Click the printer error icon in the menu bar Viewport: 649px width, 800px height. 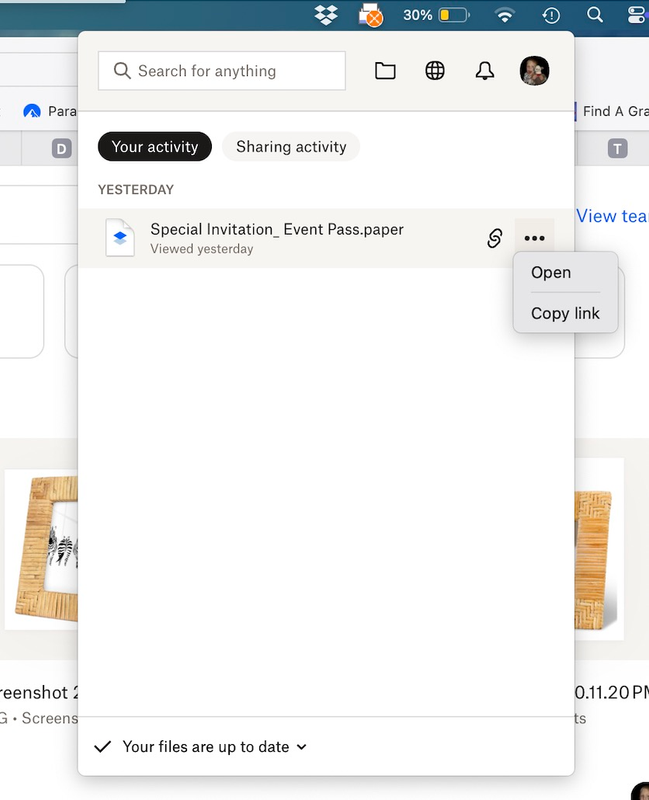click(x=370, y=15)
